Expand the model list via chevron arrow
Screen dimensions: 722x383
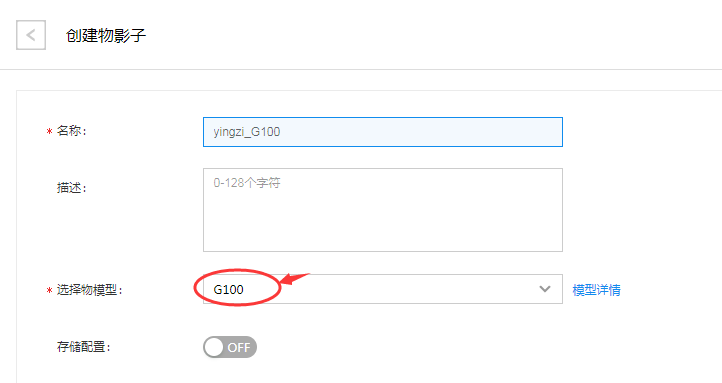coord(545,289)
